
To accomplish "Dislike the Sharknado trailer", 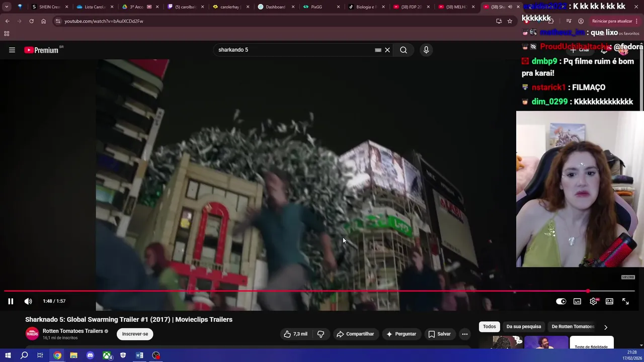I will (320, 334).
